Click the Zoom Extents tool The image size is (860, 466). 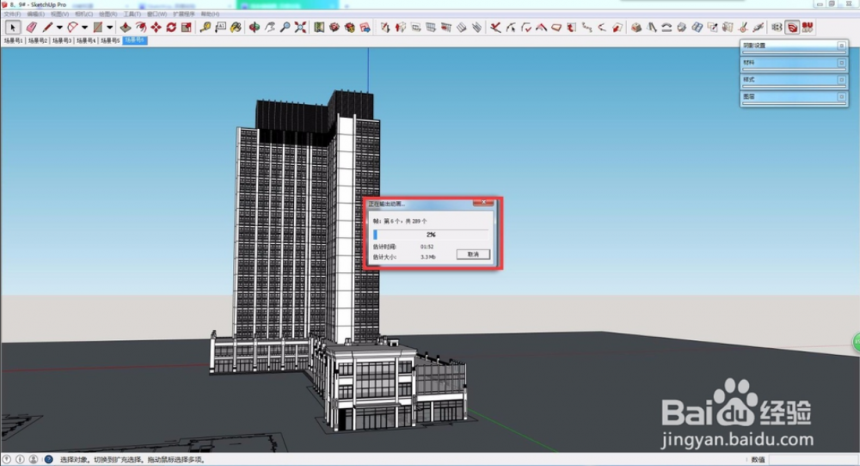(x=300, y=27)
